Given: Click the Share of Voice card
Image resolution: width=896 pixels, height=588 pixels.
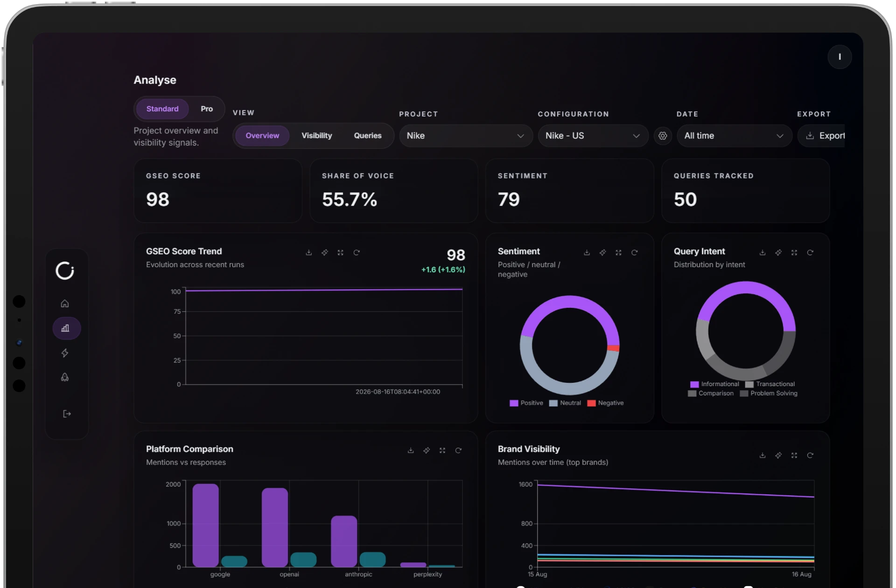Looking at the screenshot, I should (x=394, y=191).
